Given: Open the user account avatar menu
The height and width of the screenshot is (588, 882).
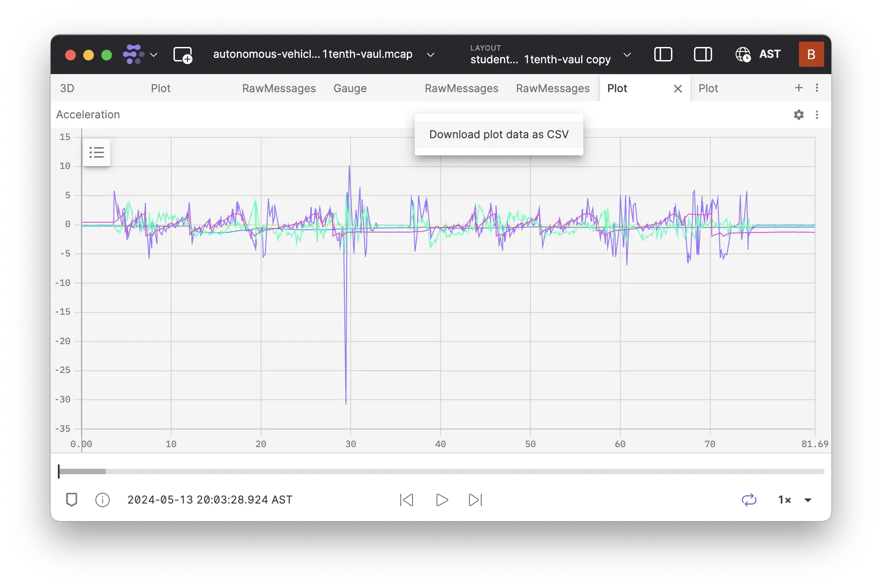Looking at the screenshot, I should pyautogui.click(x=812, y=54).
